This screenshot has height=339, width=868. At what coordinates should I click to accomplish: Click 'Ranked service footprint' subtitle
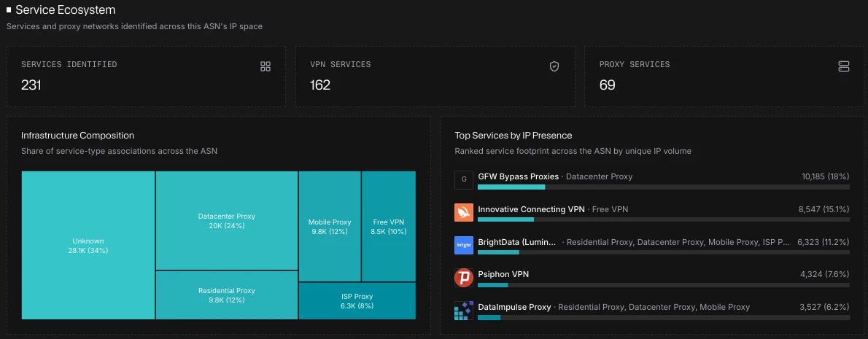coord(573,150)
